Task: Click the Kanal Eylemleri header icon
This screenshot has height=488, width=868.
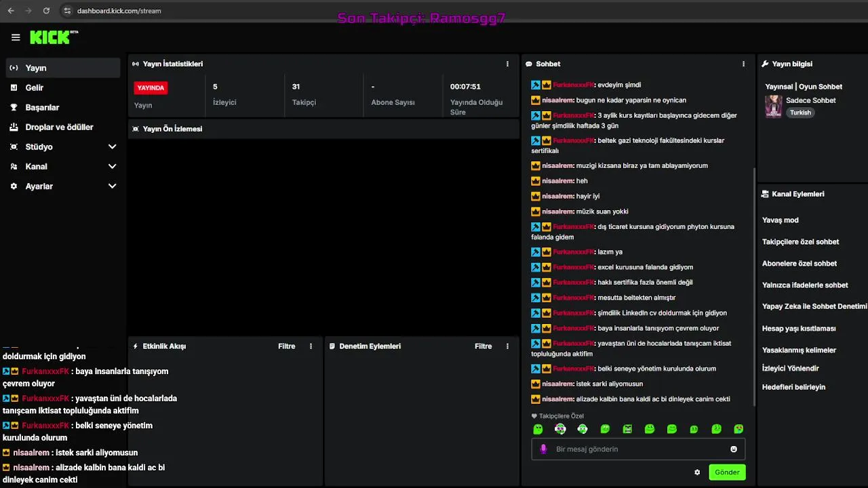Action: 765,194
